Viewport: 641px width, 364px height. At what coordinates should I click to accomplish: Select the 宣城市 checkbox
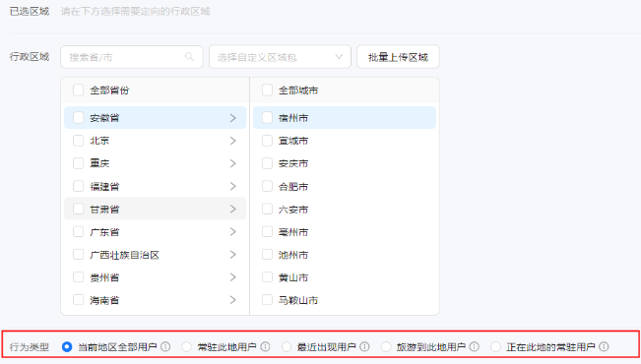267,141
